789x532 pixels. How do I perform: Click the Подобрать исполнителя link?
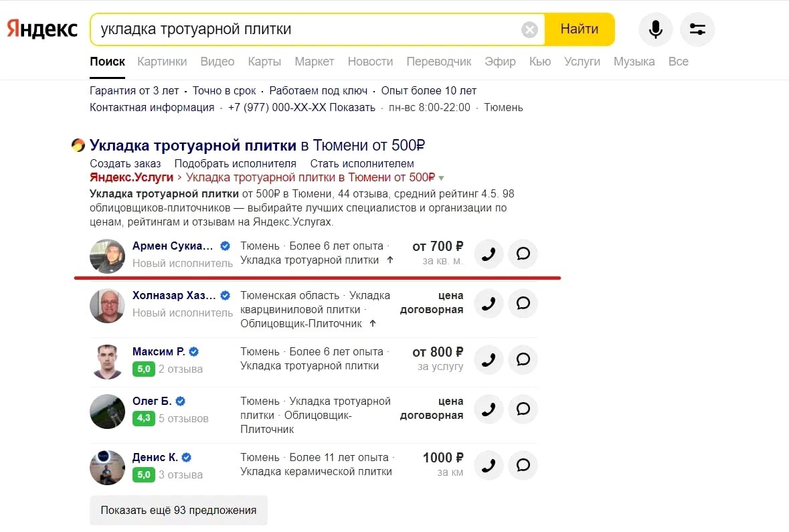click(x=236, y=163)
